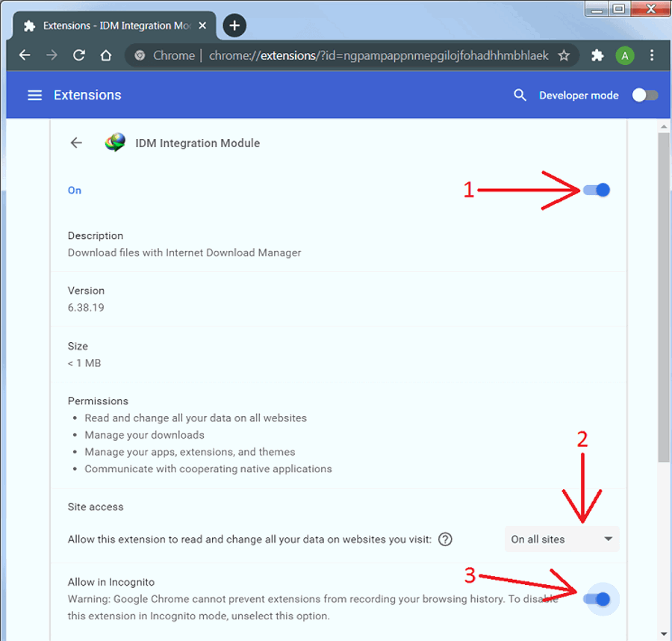This screenshot has height=641, width=672.
Task: Click the browser Forward arrow
Action: pyautogui.click(x=52, y=55)
